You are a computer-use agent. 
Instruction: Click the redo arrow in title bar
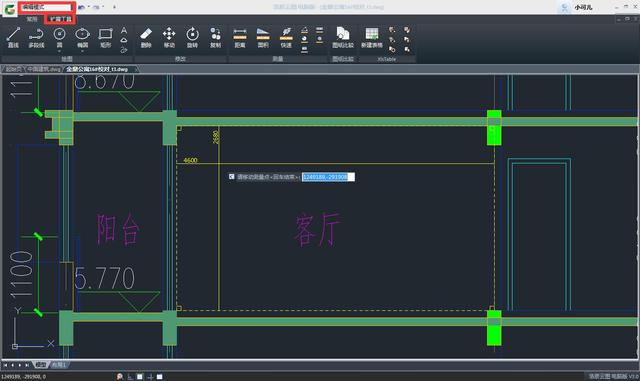click(96, 7)
